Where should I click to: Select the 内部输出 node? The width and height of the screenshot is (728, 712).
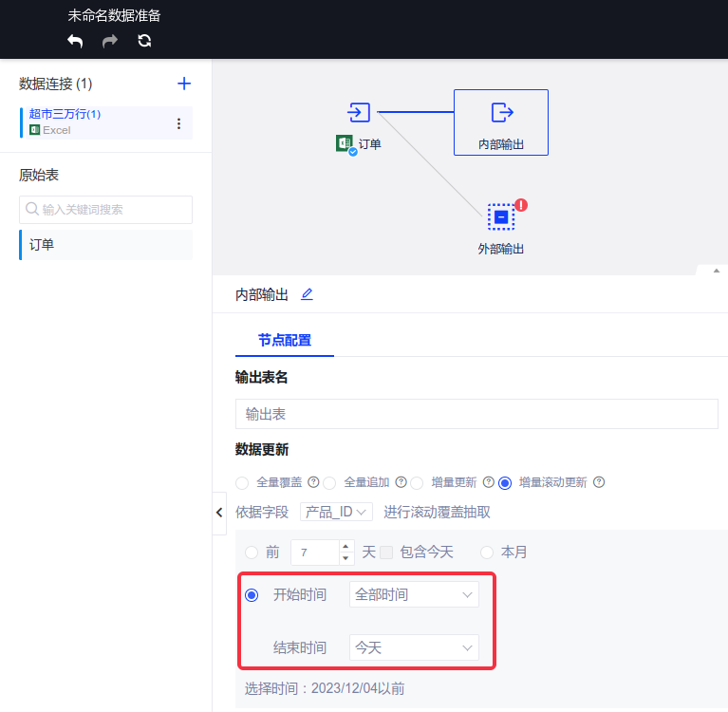coord(500,122)
